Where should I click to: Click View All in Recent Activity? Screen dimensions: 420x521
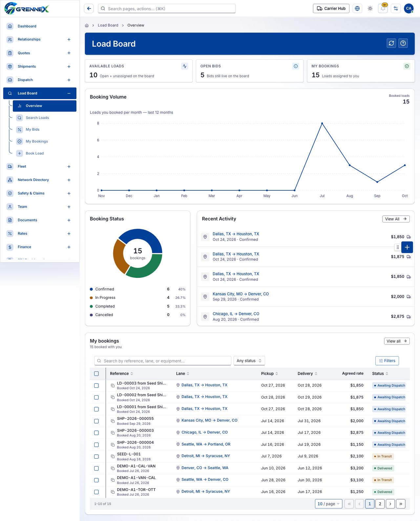(396, 219)
